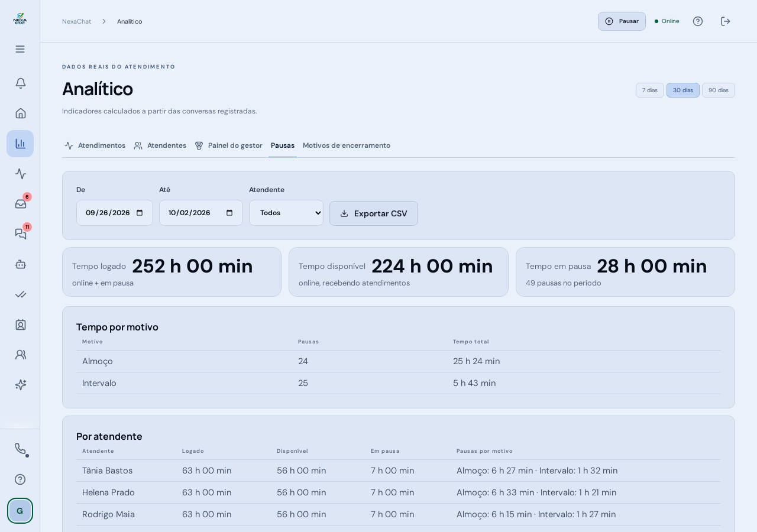The image size is (757, 532).
Task: Open notifications bell in sidebar
Action: coord(20,83)
